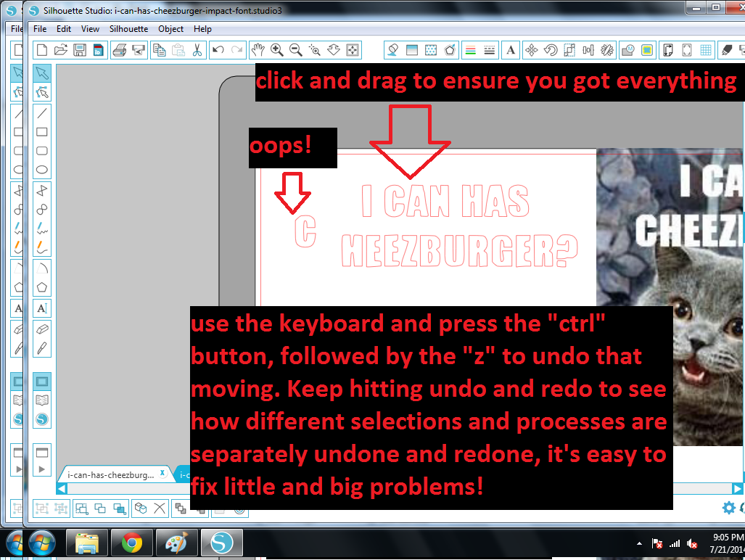The width and height of the screenshot is (745, 560).
Task: Choose the Draw a Line tool
Action: pos(42,113)
